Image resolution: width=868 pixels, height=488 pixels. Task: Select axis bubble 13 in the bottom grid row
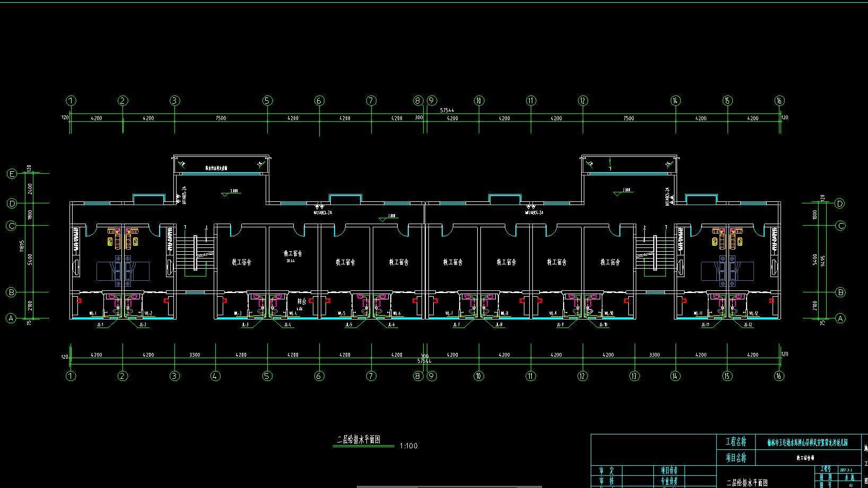coord(634,376)
